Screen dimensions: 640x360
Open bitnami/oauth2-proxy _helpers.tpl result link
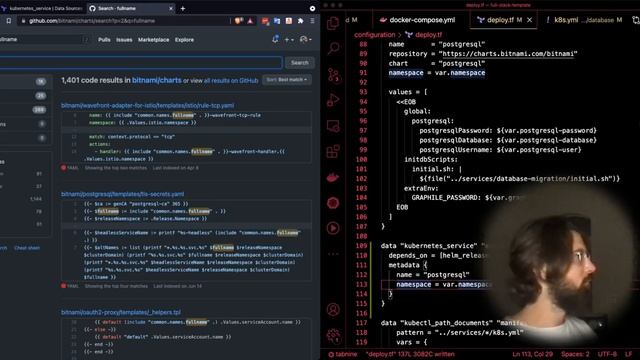pos(121,312)
